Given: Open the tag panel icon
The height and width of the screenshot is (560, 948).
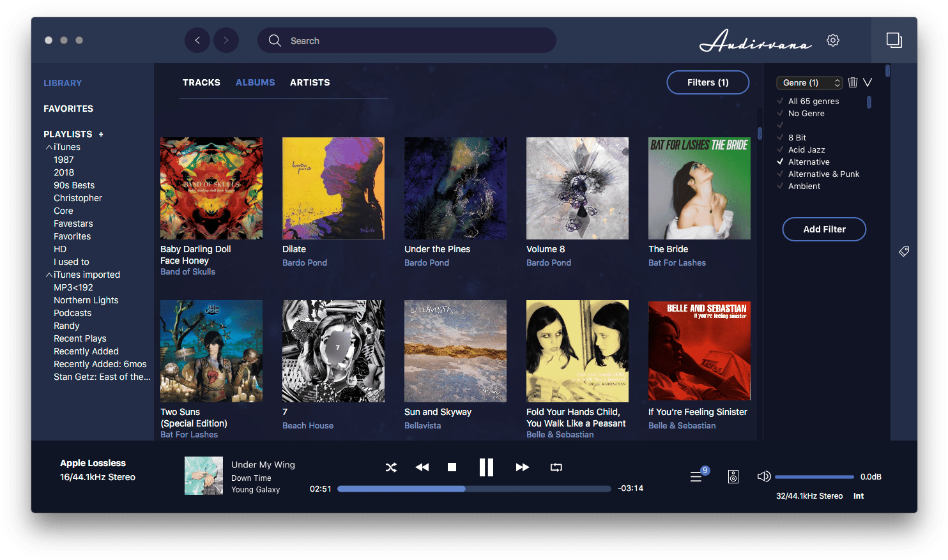Looking at the screenshot, I should (x=904, y=251).
